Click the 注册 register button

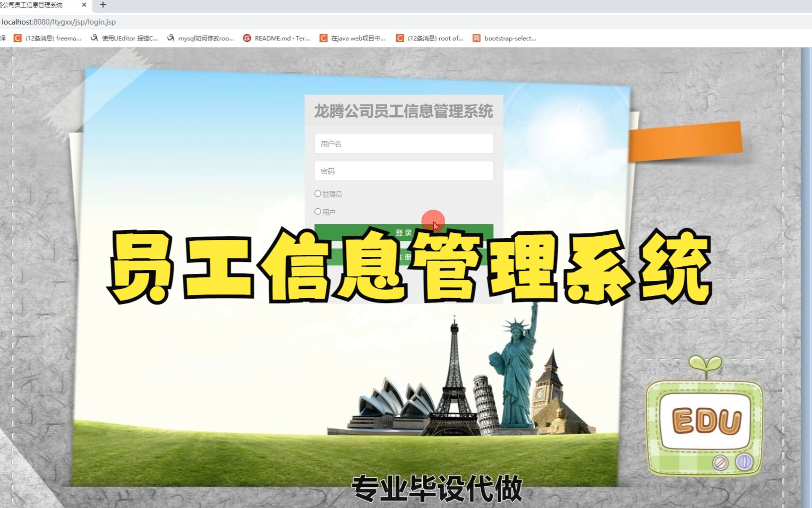403,256
